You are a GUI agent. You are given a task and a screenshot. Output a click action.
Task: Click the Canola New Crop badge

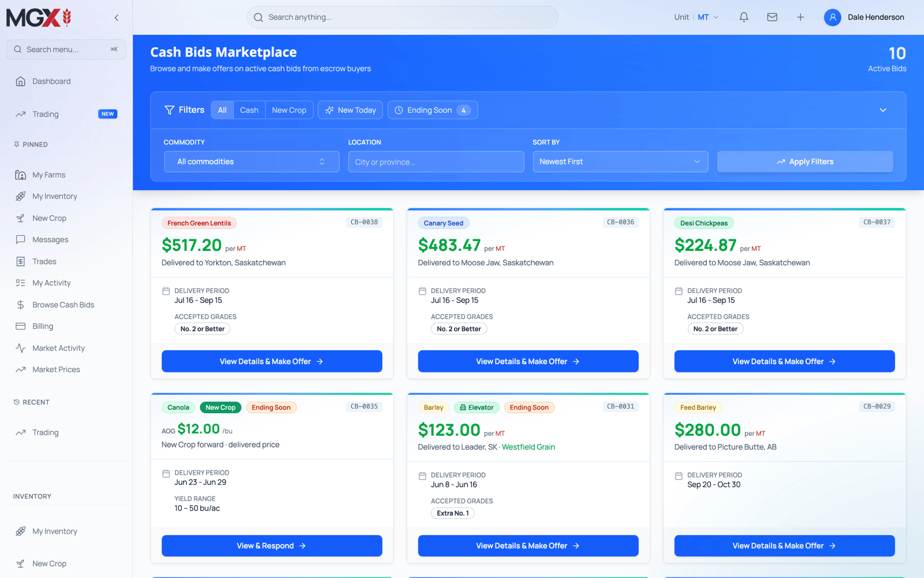click(x=221, y=407)
